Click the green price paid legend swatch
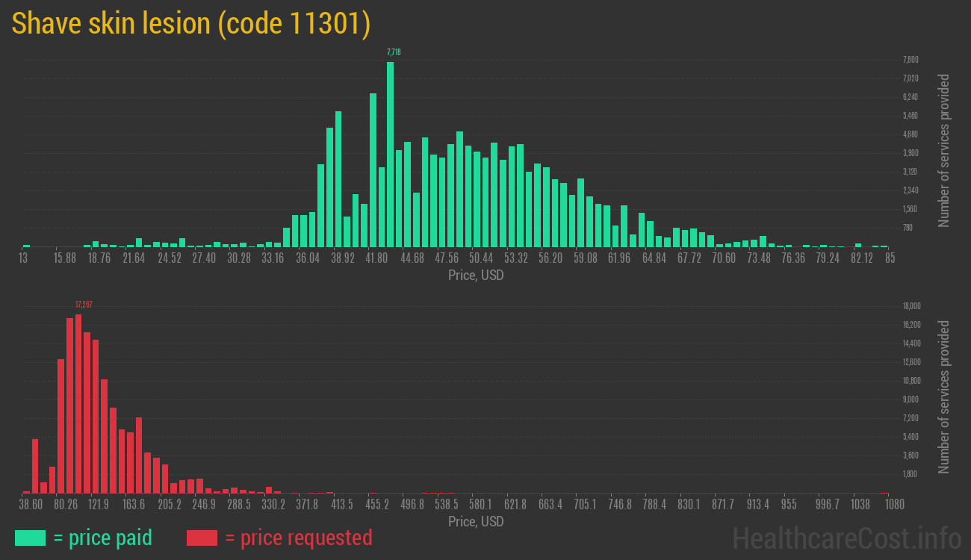This screenshot has height=560, width=971. point(30,538)
